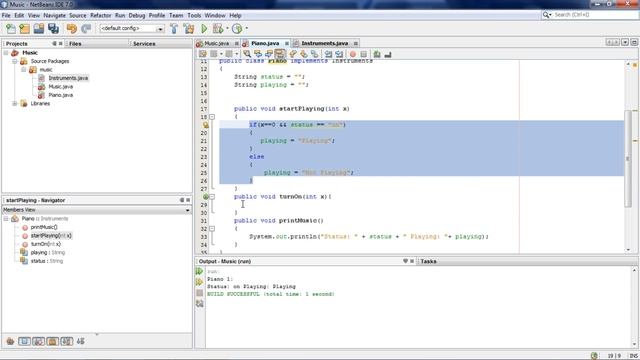Viewport: 640px width, 360px height.
Task: Click the Profile Main Project icon
Action: (x=237, y=29)
